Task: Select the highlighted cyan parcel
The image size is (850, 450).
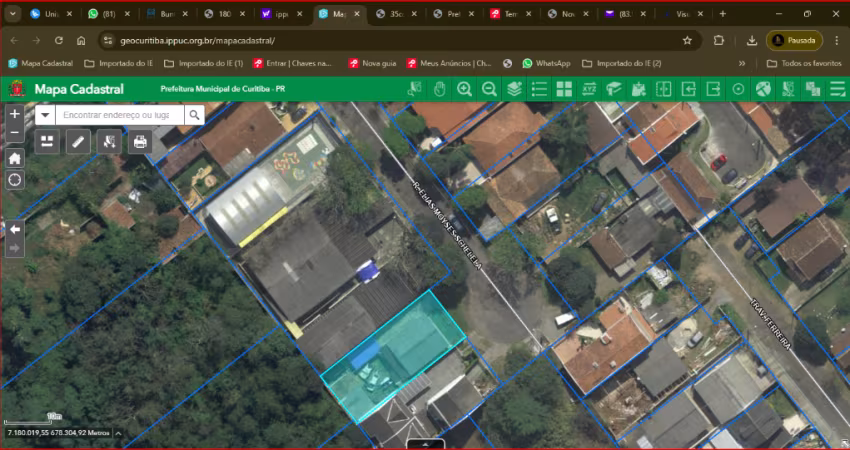Action: [x=393, y=355]
